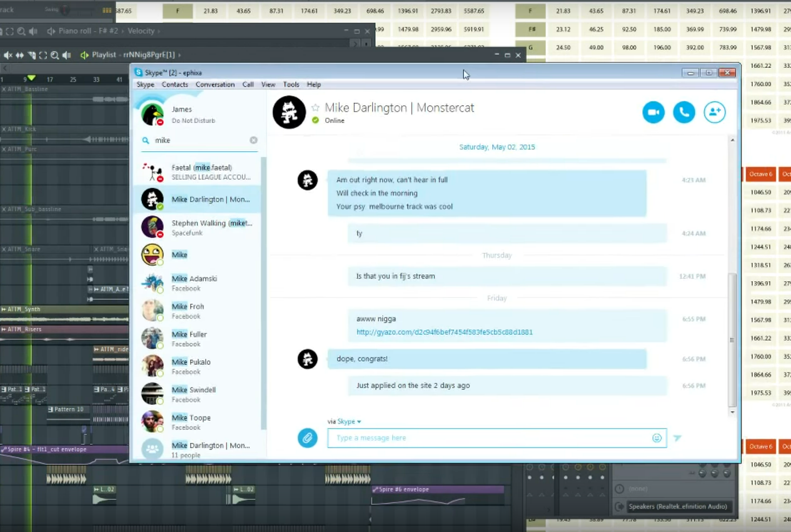
Task: Add people to the conversation
Action: (x=714, y=112)
